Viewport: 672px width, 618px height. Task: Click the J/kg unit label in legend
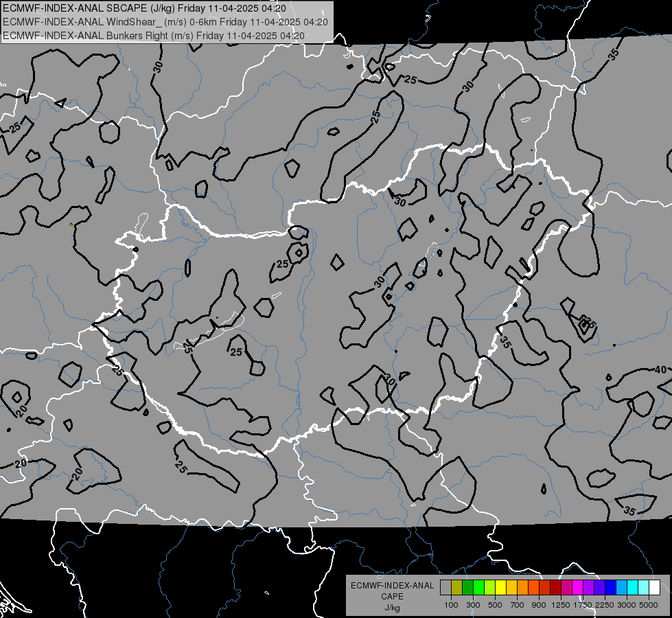pyautogui.click(x=392, y=608)
